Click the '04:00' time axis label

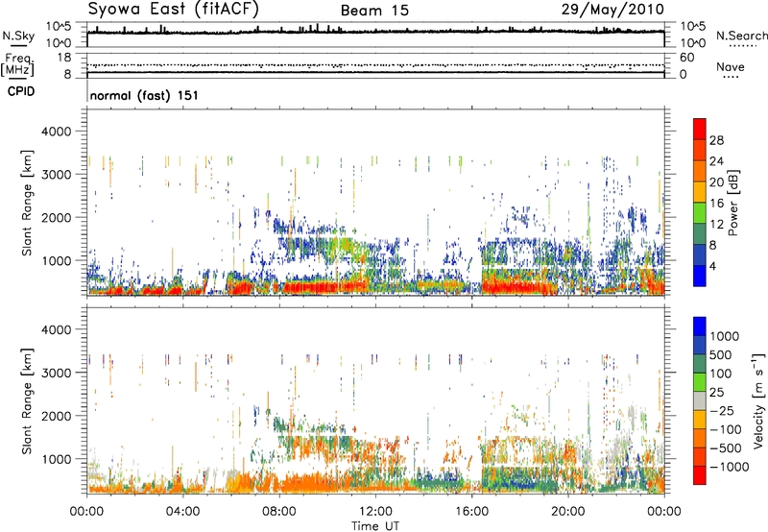point(182,512)
